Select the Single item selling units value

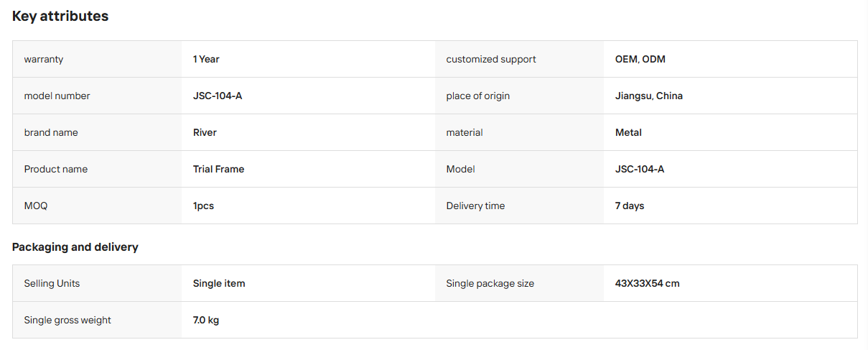219,283
